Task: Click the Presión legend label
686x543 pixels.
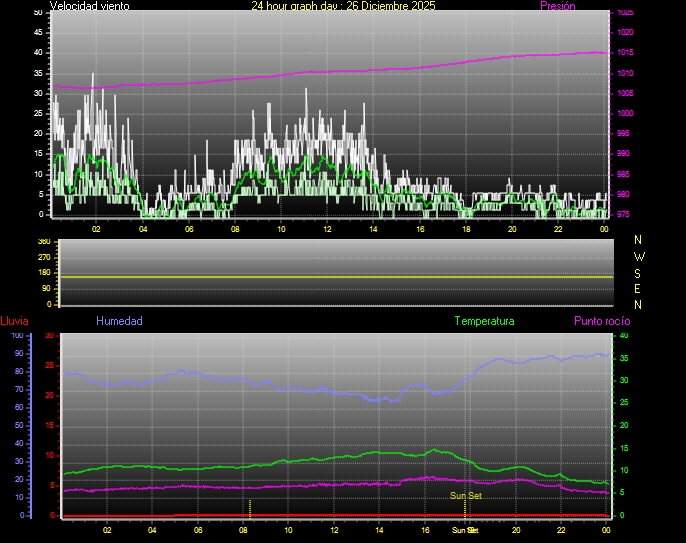Action: 557,6
